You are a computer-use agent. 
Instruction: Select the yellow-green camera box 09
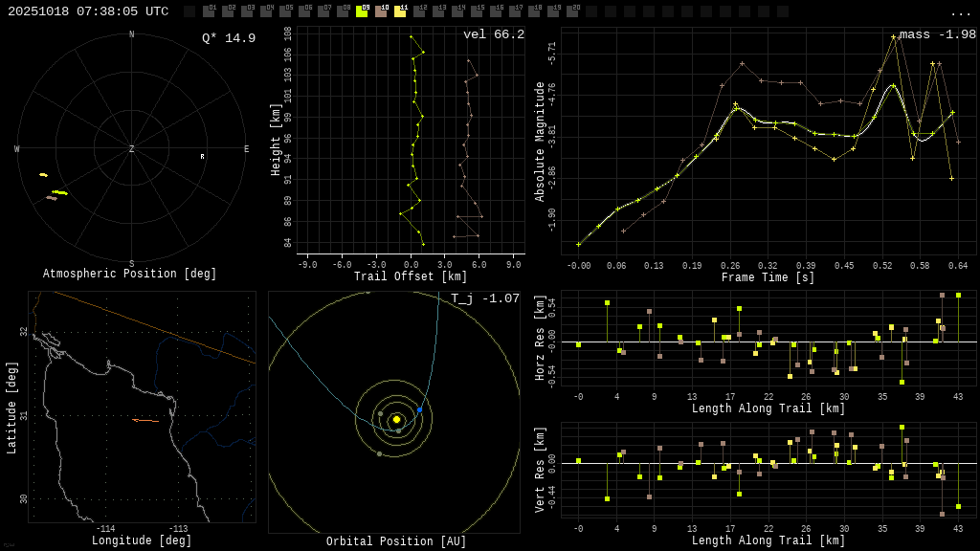coord(362,11)
